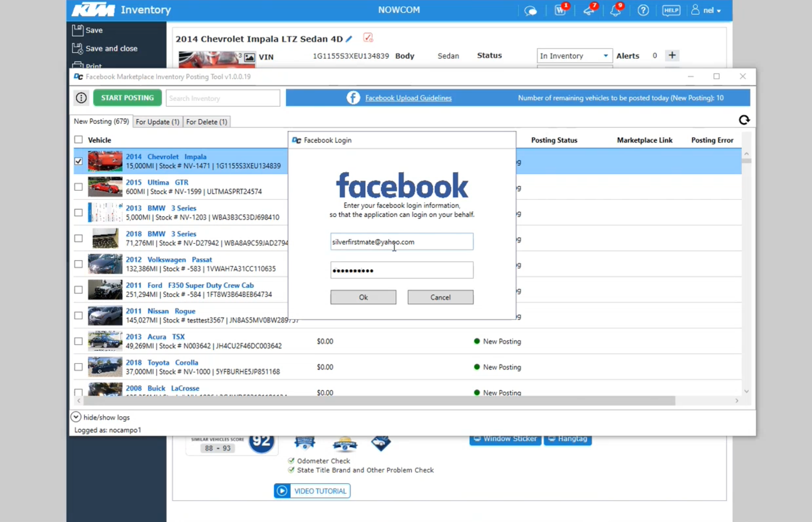Click the Facebook password field
The width and height of the screenshot is (812, 522).
click(x=402, y=270)
